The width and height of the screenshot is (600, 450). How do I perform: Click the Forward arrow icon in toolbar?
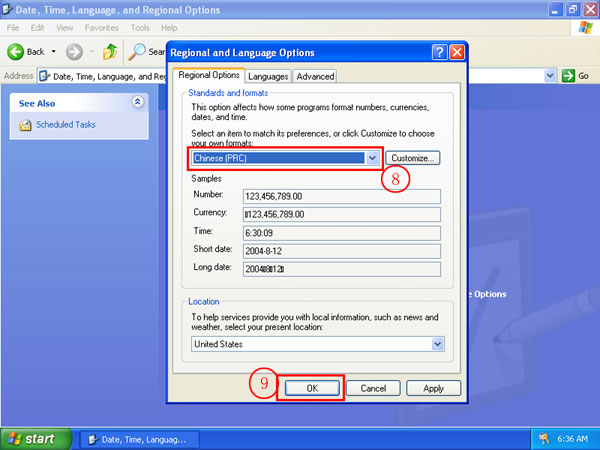[x=74, y=51]
